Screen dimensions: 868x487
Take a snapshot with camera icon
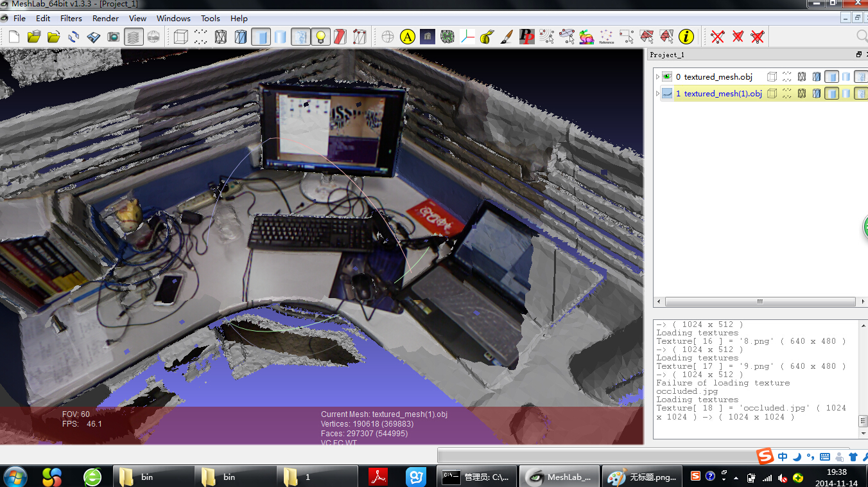click(114, 37)
